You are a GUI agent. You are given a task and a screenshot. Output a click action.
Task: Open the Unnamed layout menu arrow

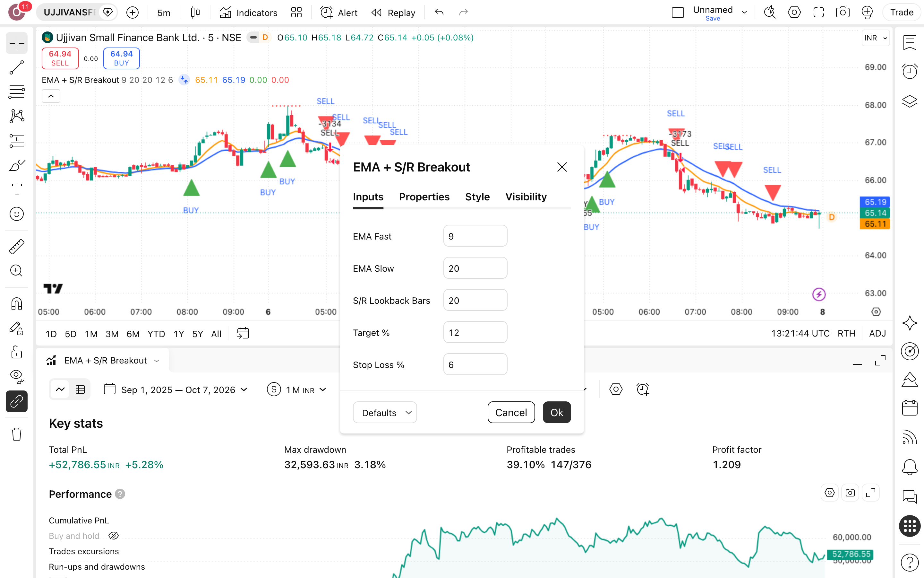point(744,12)
